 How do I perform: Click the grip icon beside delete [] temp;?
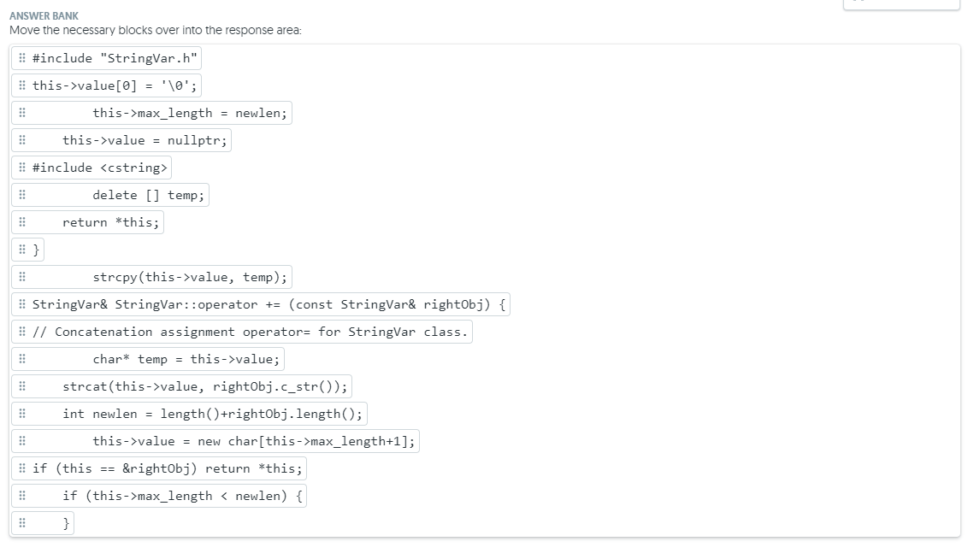[22, 195]
